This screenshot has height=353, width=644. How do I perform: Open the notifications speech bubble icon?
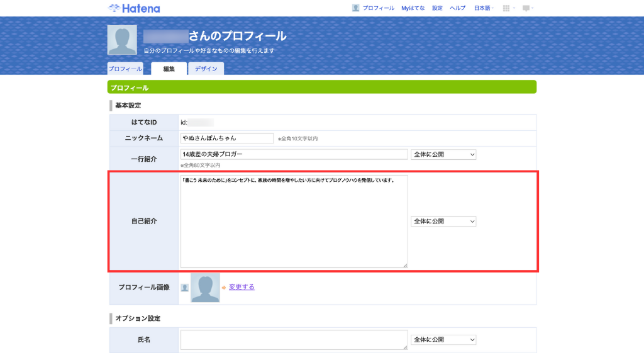tap(528, 8)
